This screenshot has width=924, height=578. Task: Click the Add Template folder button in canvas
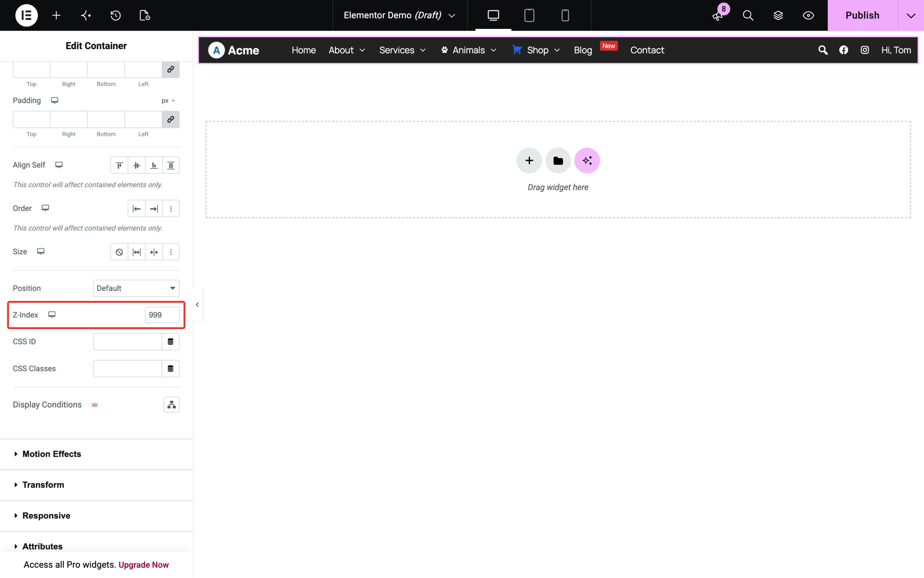tap(558, 160)
